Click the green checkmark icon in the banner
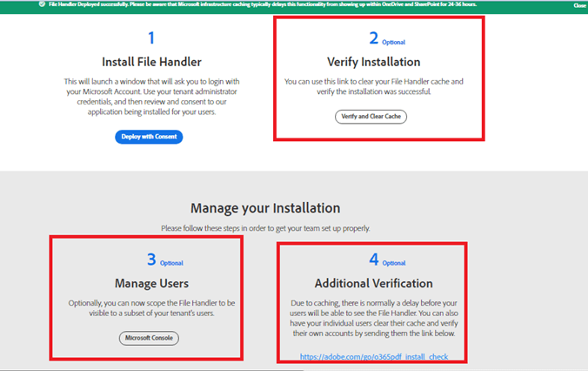This screenshot has height=371, width=588. [42, 4]
